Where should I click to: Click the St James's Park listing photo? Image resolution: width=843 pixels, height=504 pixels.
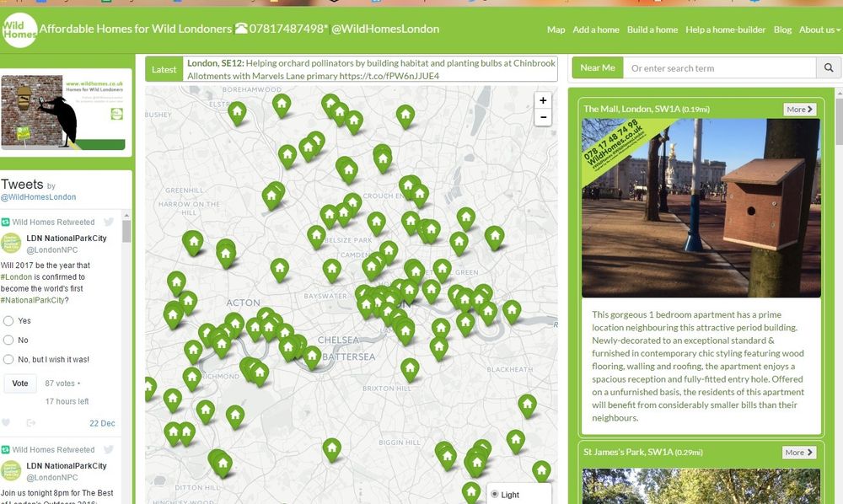[x=701, y=486]
